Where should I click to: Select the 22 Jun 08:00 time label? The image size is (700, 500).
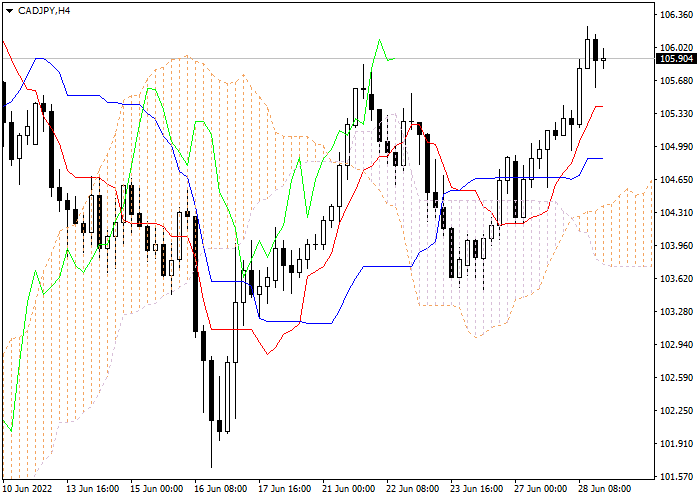[x=413, y=489]
